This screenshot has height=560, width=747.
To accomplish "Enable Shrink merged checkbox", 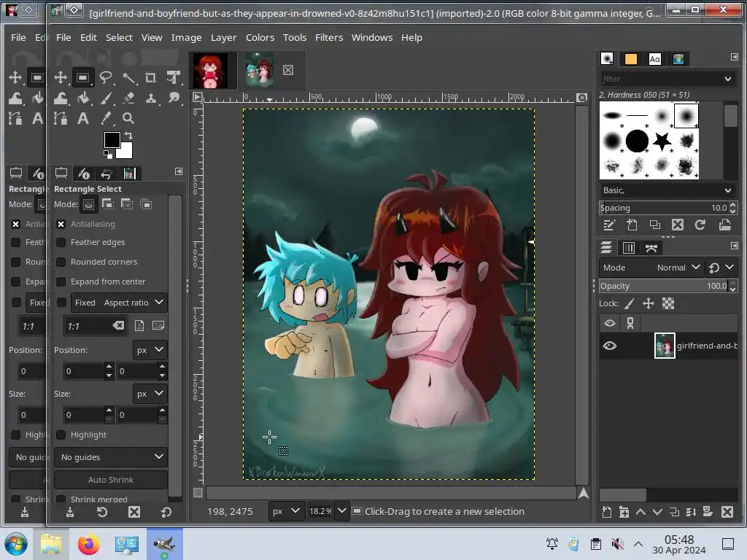I will coord(61,499).
